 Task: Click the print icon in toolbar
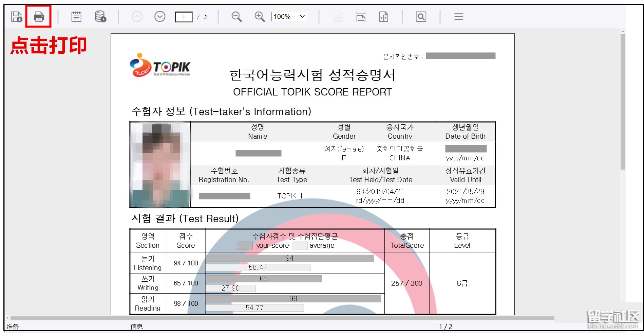point(39,17)
